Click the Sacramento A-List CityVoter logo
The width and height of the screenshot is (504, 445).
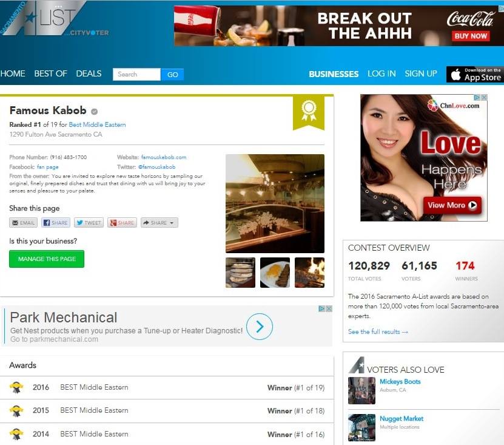click(x=55, y=18)
